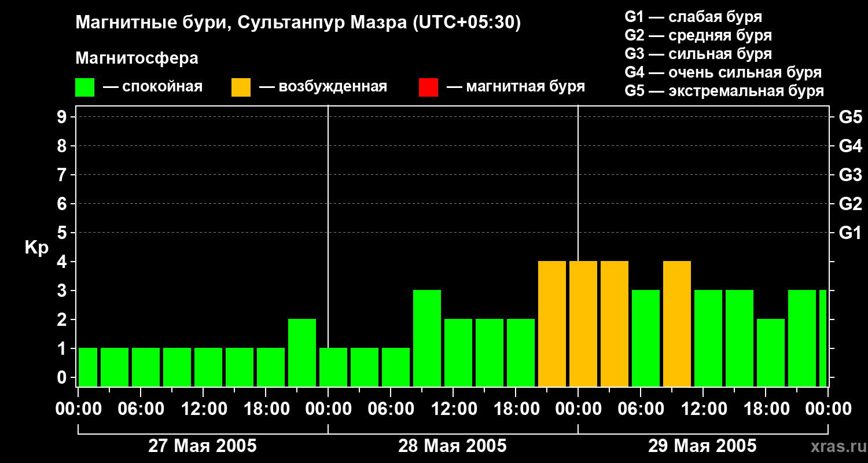Click the '12:00' time label of 29 May

(703, 409)
